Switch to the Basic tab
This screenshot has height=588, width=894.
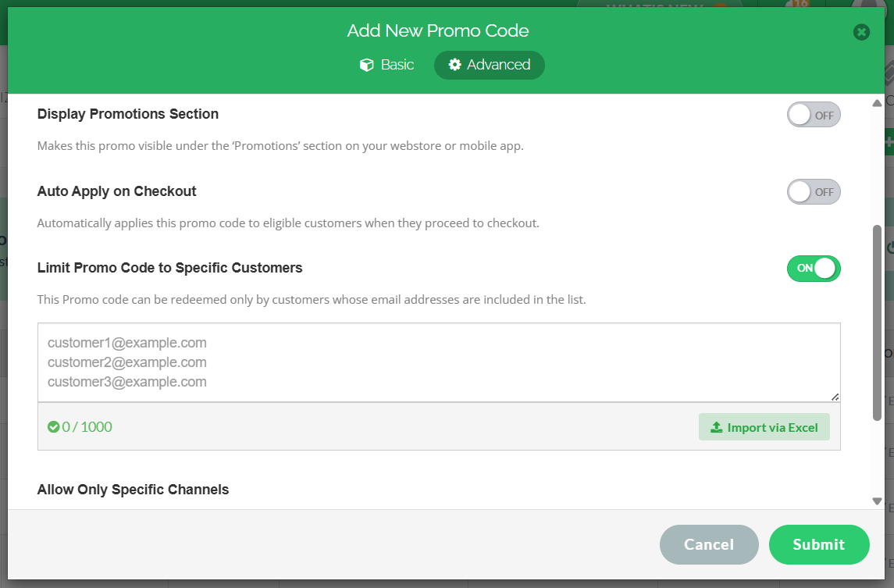coord(386,65)
